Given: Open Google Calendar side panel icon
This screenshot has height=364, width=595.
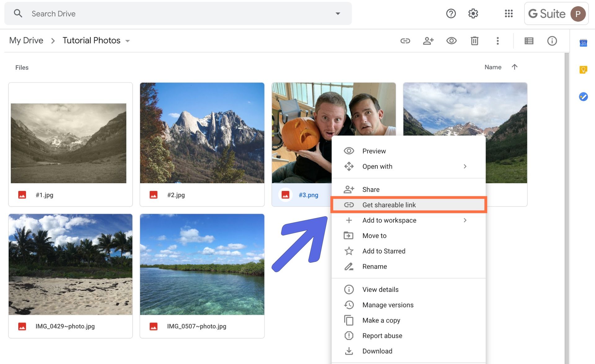Looking at the screenshot, I should point(583,43).
